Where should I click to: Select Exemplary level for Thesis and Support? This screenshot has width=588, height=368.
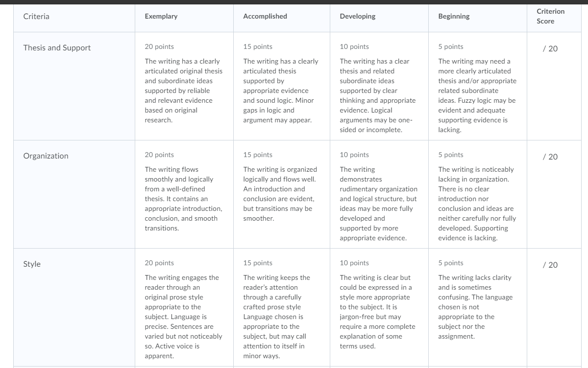coord(184,86)
